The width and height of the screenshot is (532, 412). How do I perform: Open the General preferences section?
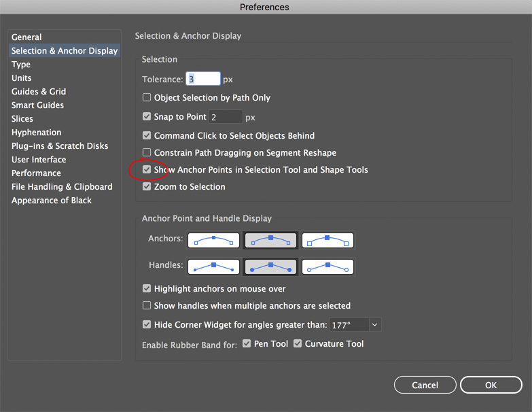coord(26,37)
